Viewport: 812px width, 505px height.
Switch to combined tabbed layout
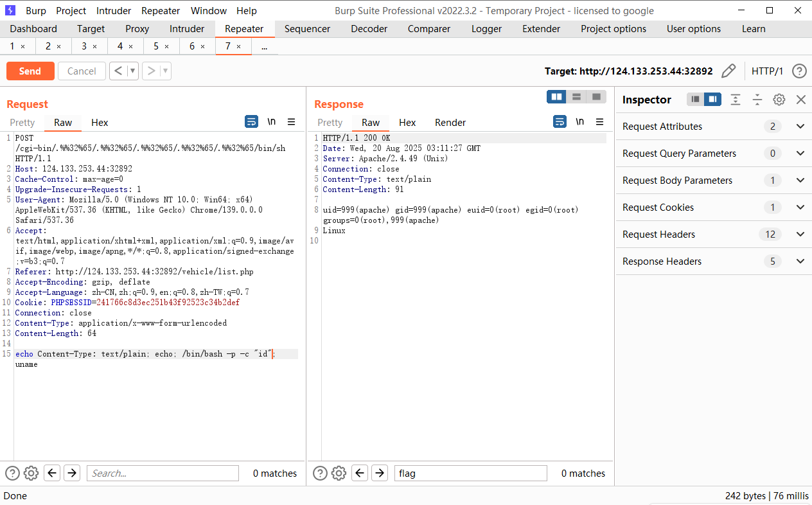597,96
